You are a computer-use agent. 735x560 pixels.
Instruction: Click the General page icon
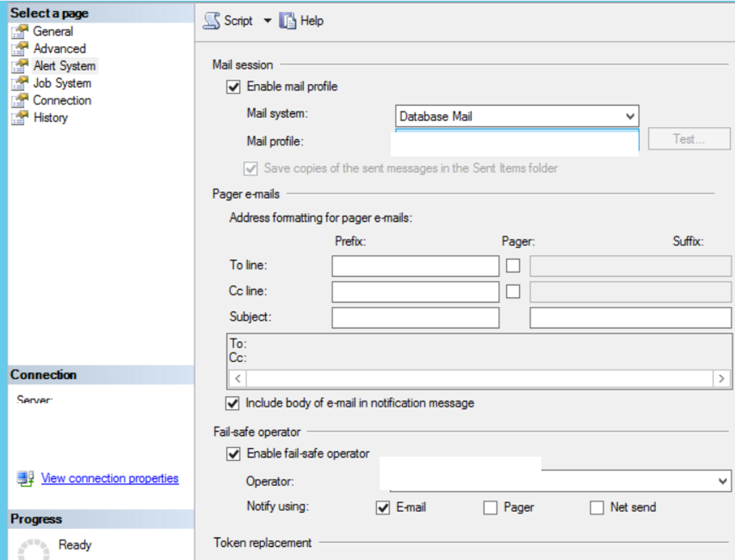pos(20,32)
